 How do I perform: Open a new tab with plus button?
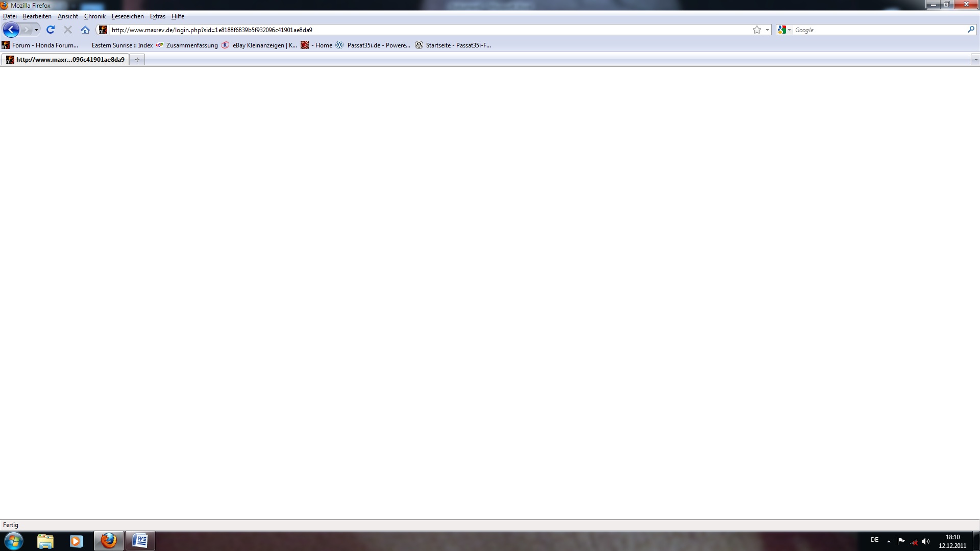pyautogui.click(x=137, y=60)
